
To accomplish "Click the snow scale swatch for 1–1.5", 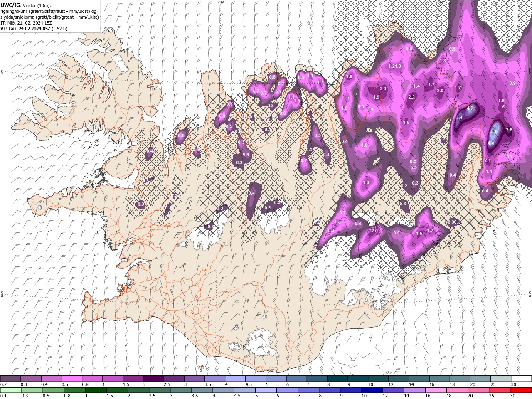I will pos(112,379).
